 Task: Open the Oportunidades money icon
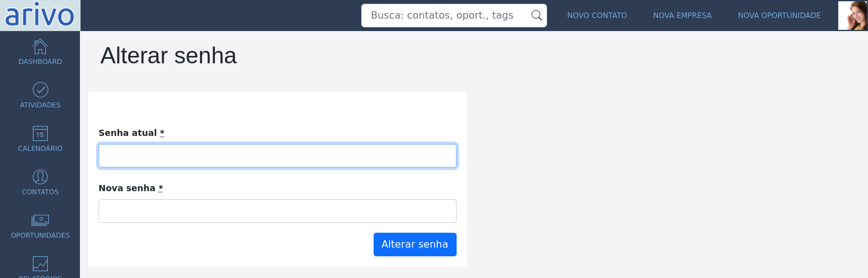40,220
